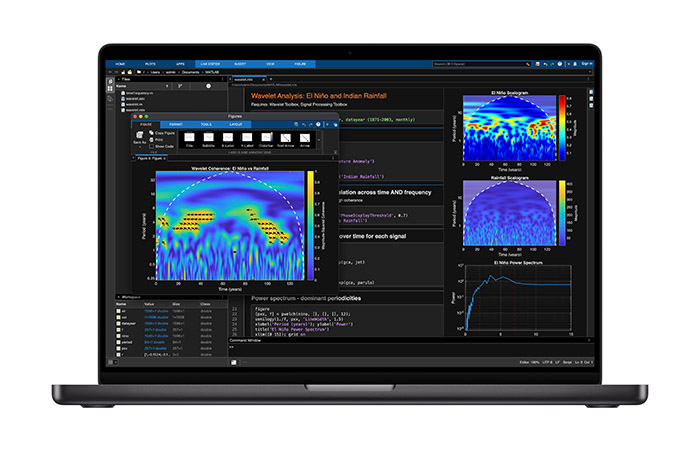Switch to the LIVE EDITOR tab
The height and width of the screenshot is (450, 700).
point(210,62)
